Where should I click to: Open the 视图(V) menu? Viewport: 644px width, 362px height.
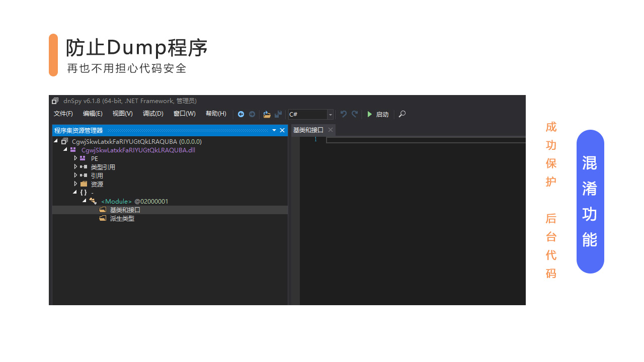[x=123, y=114]
